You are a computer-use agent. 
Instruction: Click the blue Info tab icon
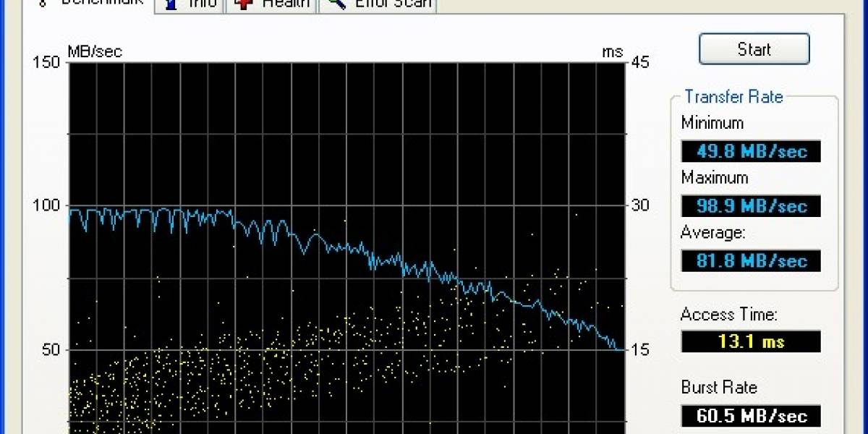[171, 4]
